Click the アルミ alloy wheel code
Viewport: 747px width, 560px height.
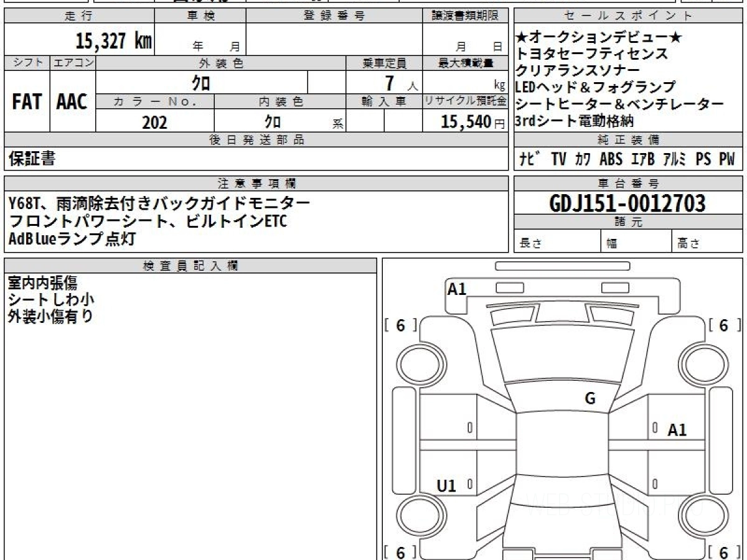click(675, 160)
